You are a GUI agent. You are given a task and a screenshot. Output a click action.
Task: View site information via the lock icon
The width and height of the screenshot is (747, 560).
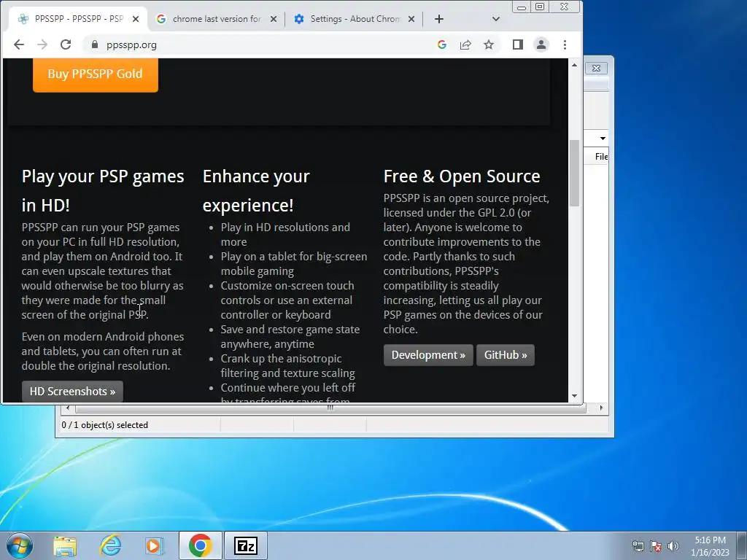(95, 44)
